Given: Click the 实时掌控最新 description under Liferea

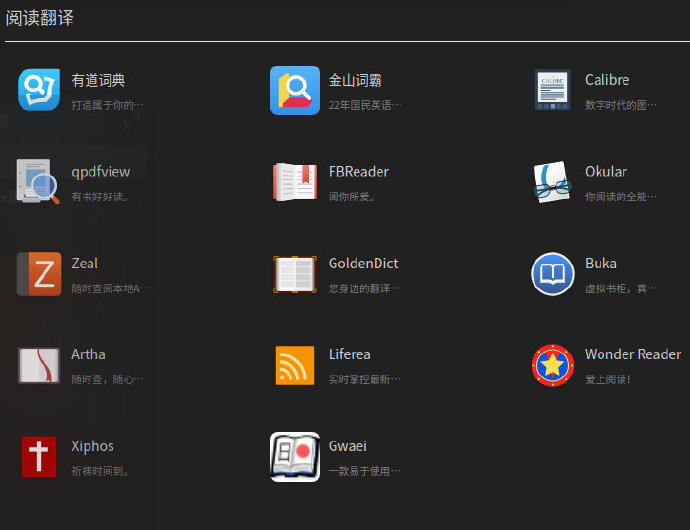Looking at the screenshot, I should pyautogui.click(x=365, y=379).
